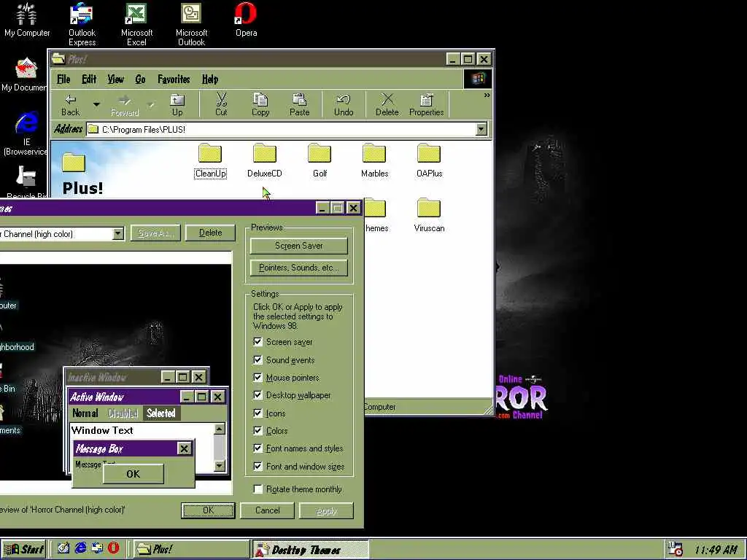747x560 pixels.
Task: Switch to Desktop Themes taskbar button
Action: 311,549
